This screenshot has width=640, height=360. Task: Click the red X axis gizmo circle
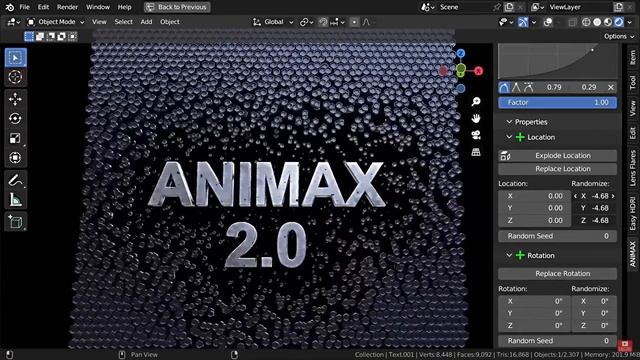(x=478, y=71)
